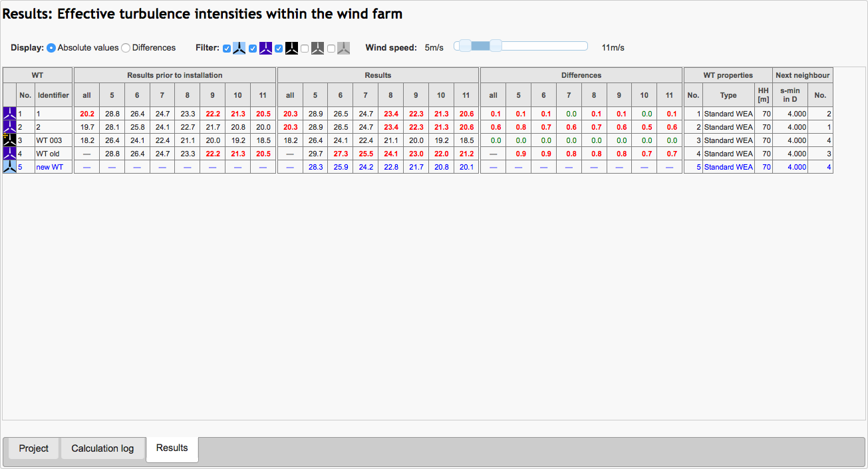Enable the light gray turbine filter checkbox
Image resolution: width=868 pixels, height=469 pixels.
pos(331,49)
